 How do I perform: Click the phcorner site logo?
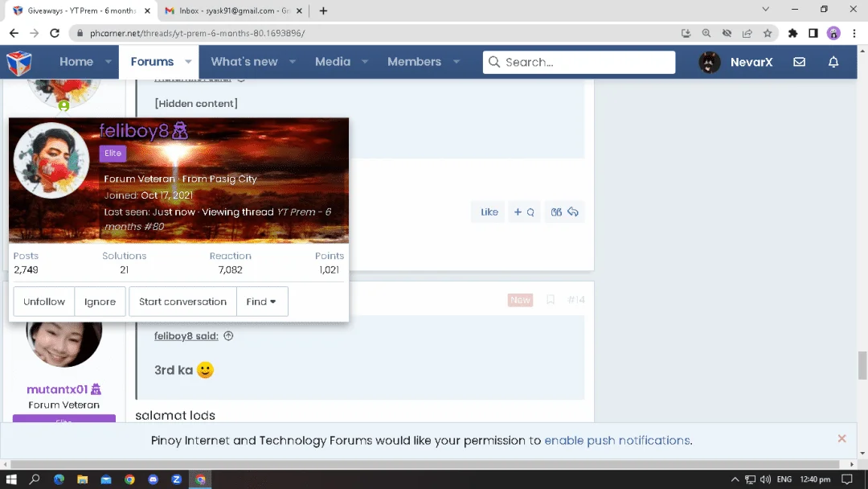(x=18, y=62)
